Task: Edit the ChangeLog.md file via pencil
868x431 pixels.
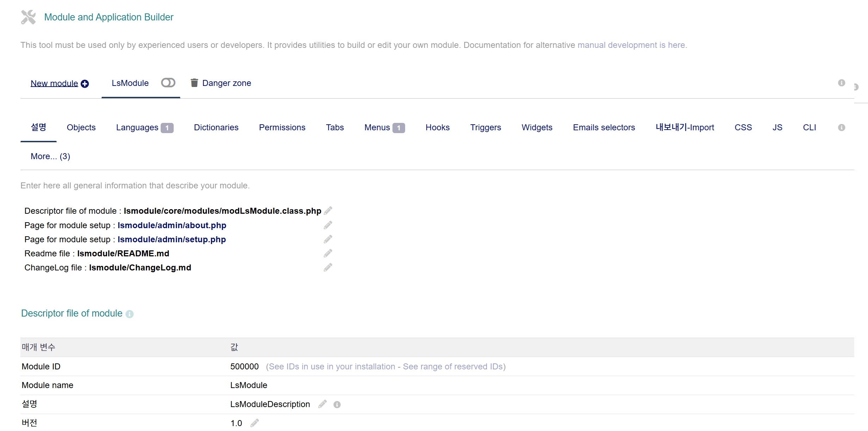Action: coord(328,267)
